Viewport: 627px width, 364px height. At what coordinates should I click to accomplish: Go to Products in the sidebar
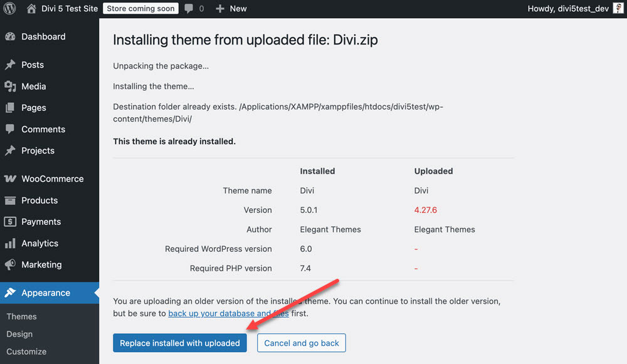click(x=40, y=200)
